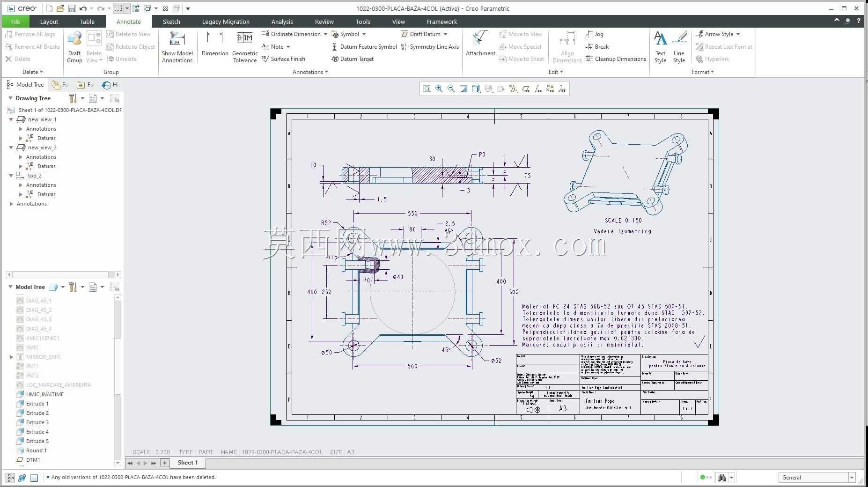The image size is (868, 487).
Task: Open the Windows switcher icon
Action: tap(147, 8)
